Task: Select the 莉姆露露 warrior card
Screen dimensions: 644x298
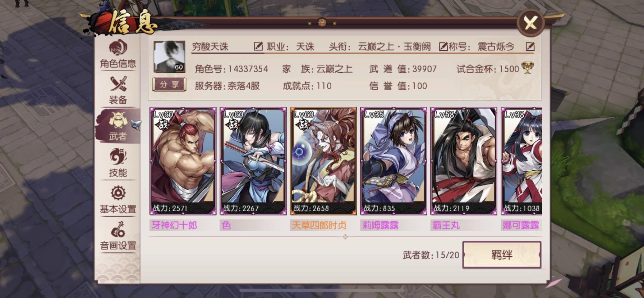Action: click(x=394, y=161)
